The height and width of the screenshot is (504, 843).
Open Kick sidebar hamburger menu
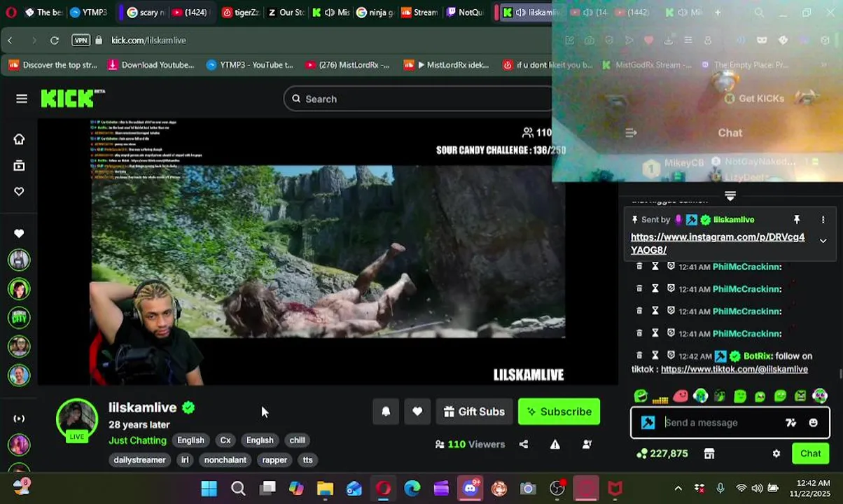pyautogui.click(x=22, y=99)
